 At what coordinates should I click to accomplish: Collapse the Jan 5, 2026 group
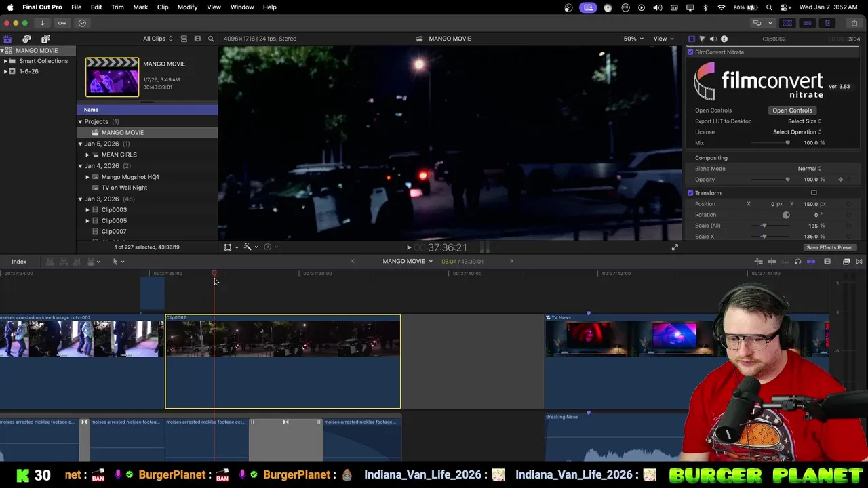click(80, 144)
